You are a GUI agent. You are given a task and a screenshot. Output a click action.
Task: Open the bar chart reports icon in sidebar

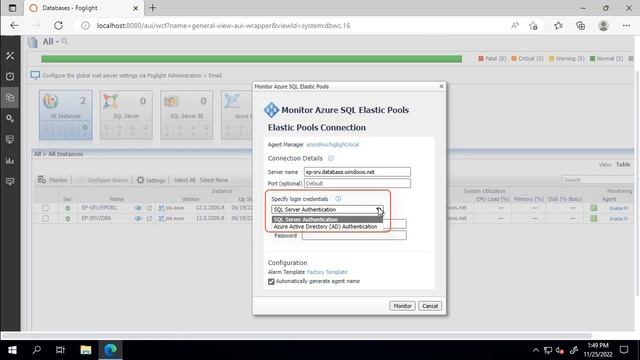click(x=10, y=160)
